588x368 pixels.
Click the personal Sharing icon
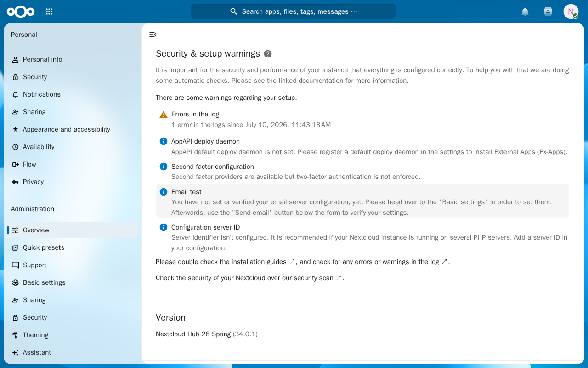click(x=16, y=112)
